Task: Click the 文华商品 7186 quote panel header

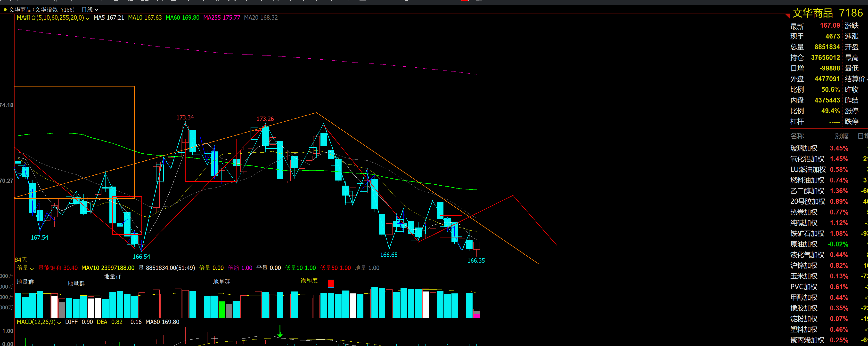Action: (827, 13)
